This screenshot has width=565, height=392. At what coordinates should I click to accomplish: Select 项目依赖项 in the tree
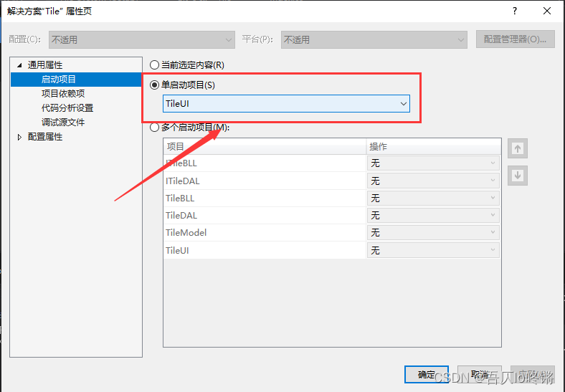63,94
